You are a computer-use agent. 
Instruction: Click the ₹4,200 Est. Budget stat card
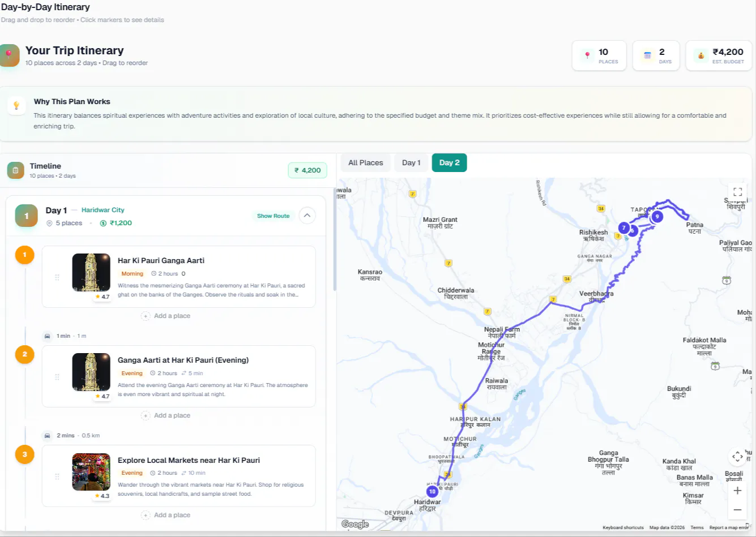[x=719, y=55]
